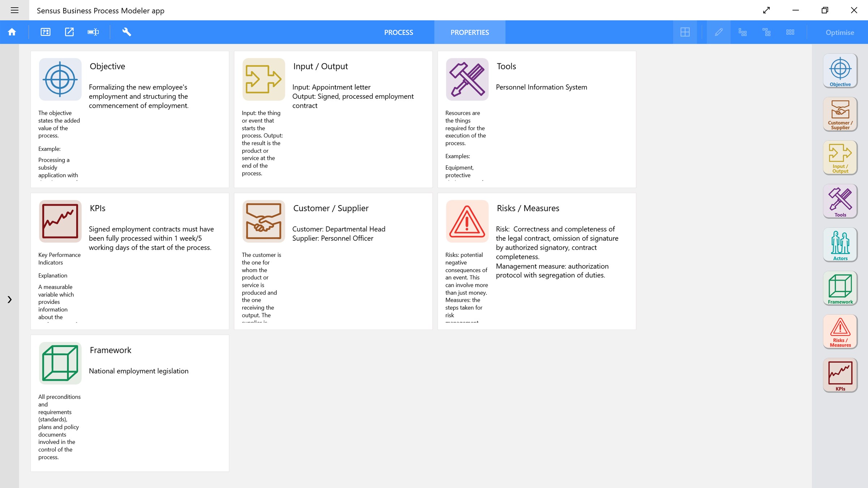Click the Optimise button
The width and height of the screenshot is (868, 488).
839,32
